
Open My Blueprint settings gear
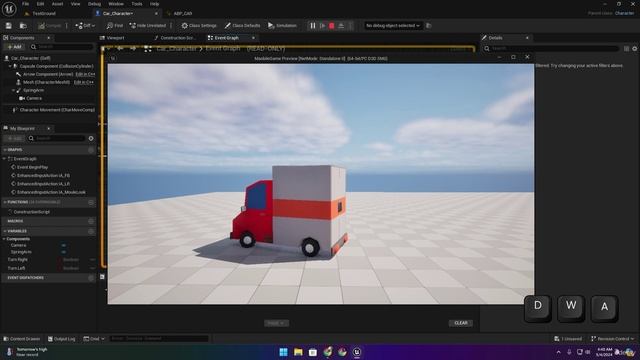click(x=91, y=138)
